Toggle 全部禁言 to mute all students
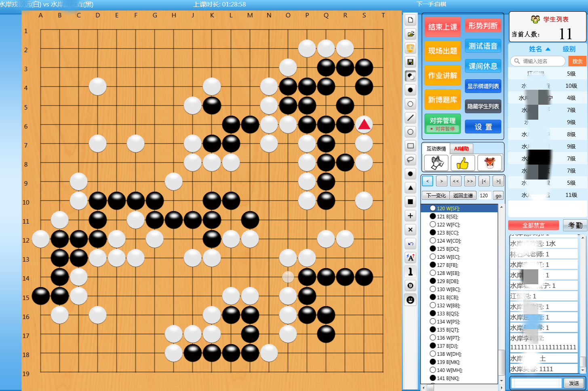588x391 pixels. click(533, 225)
